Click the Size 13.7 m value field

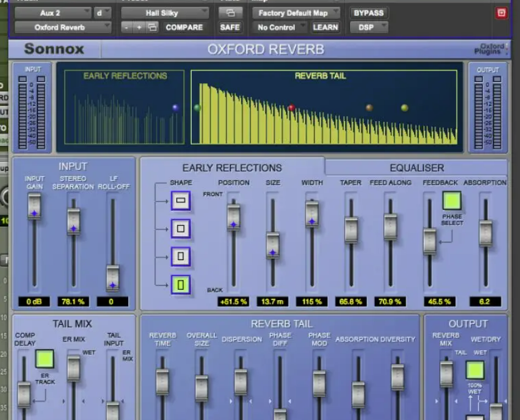point(273,301)
